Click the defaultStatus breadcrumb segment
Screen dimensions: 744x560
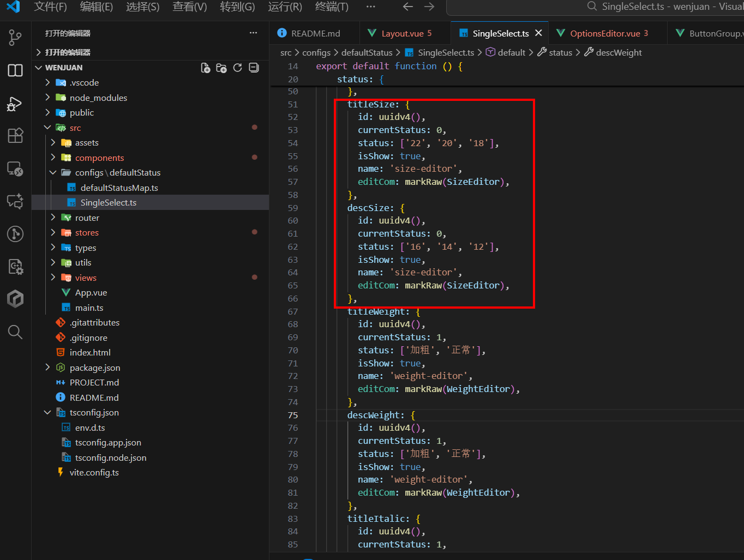[x=367, y=52]
